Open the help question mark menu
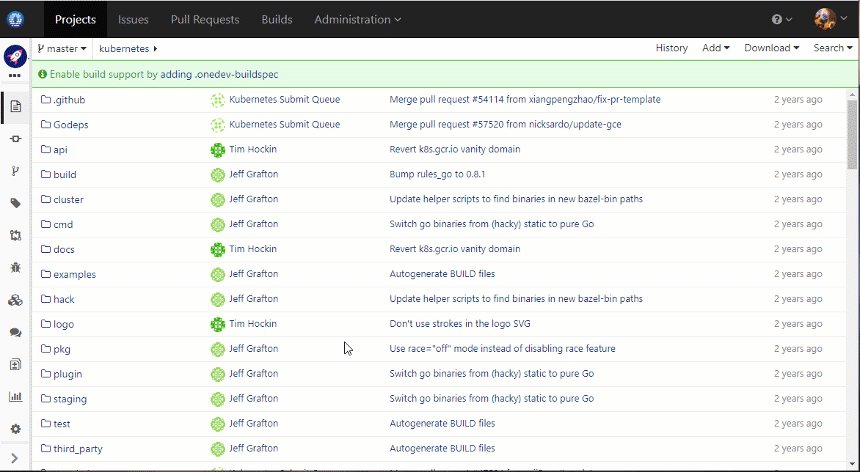Image resolution: width=860 pixels, height=472 pixels. 782,20
